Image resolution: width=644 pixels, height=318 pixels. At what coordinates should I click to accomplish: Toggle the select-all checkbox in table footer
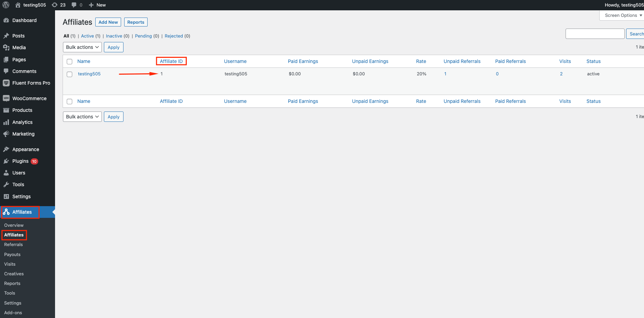[x=69, y=102]
